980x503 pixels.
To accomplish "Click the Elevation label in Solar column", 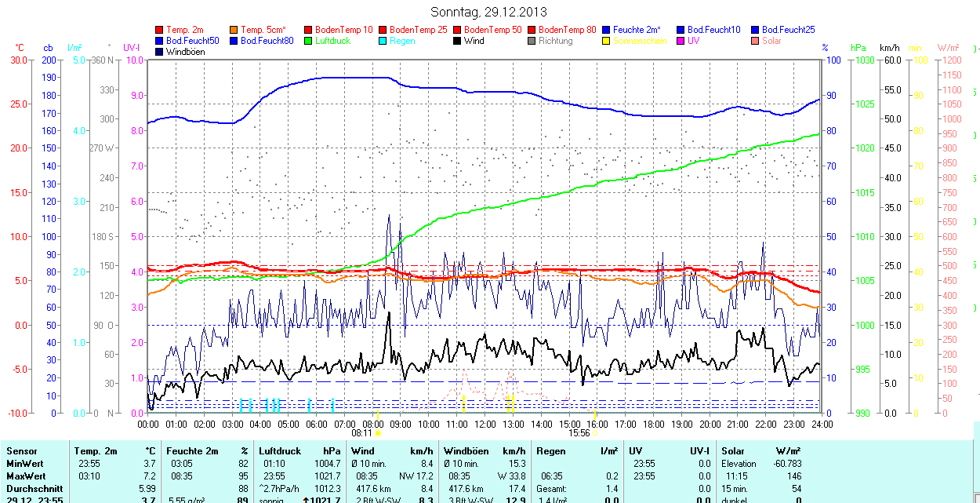I will 739,464.
